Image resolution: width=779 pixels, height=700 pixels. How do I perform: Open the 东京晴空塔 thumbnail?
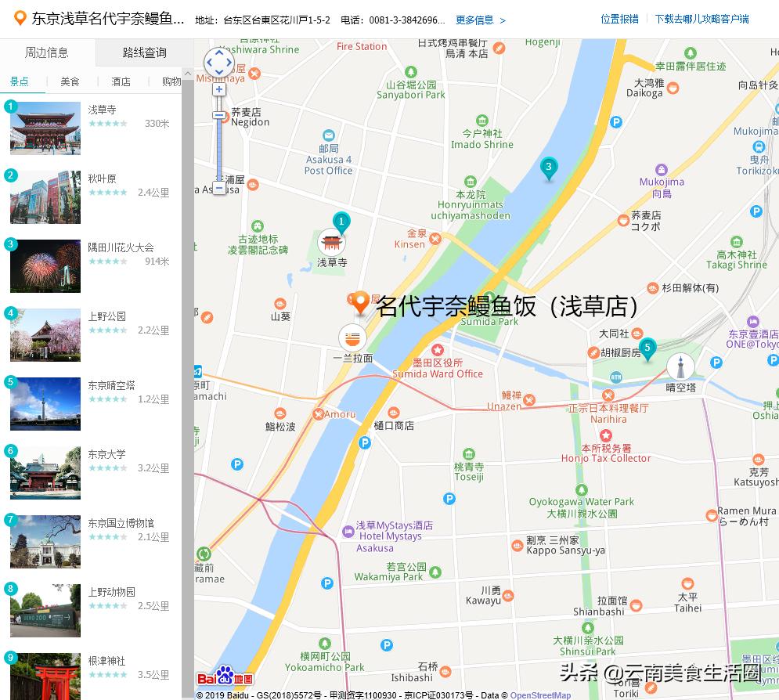click(x=45, y=404)
